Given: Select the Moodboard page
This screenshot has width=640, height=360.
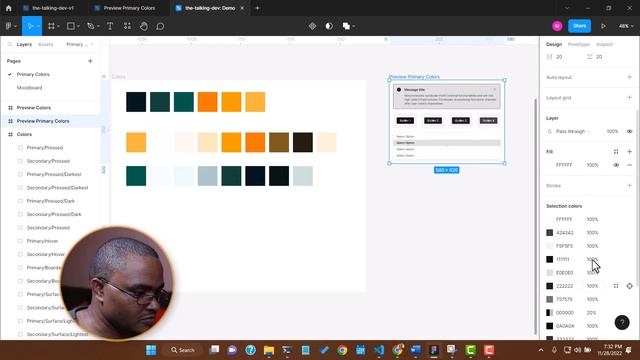Looking at the screenshot, I should tap(29, 88).
